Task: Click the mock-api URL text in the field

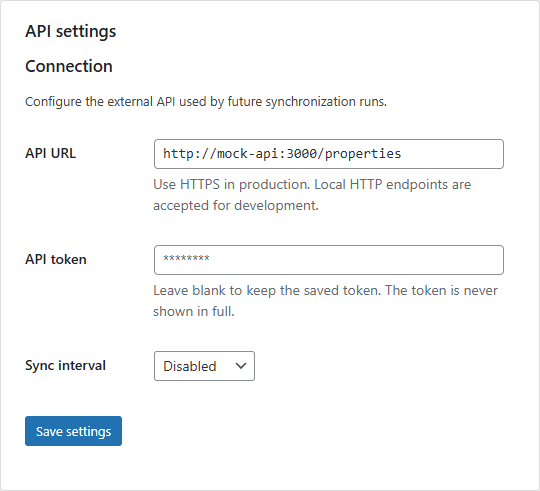Action: click(x=282, y=154)
